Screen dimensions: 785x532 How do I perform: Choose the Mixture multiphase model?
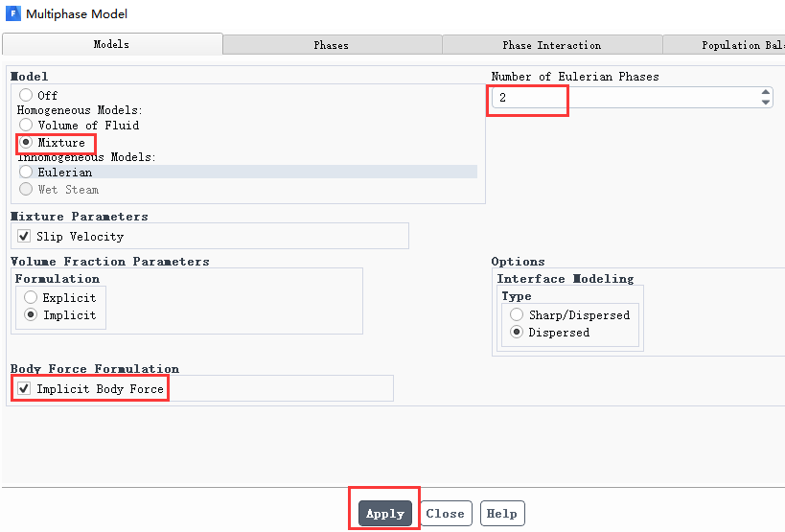click(26, 142)
